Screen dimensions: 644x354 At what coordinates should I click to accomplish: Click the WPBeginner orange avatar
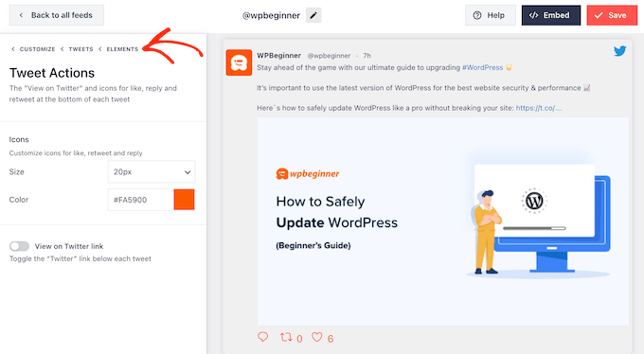point(239,62)
